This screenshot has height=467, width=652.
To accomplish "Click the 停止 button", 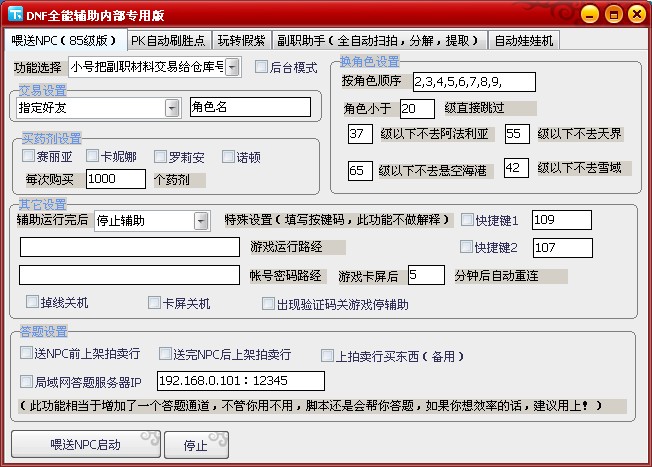I will click(185, 444).
